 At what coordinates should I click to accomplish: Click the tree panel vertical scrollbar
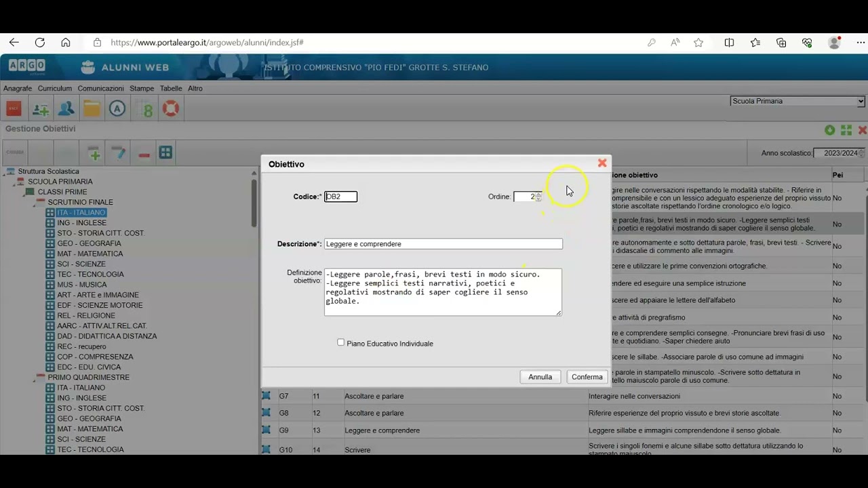pos(254,203)
